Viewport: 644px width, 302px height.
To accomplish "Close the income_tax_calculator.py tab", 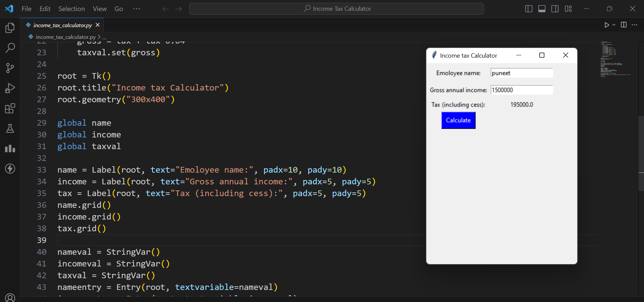I will (98, 25).
